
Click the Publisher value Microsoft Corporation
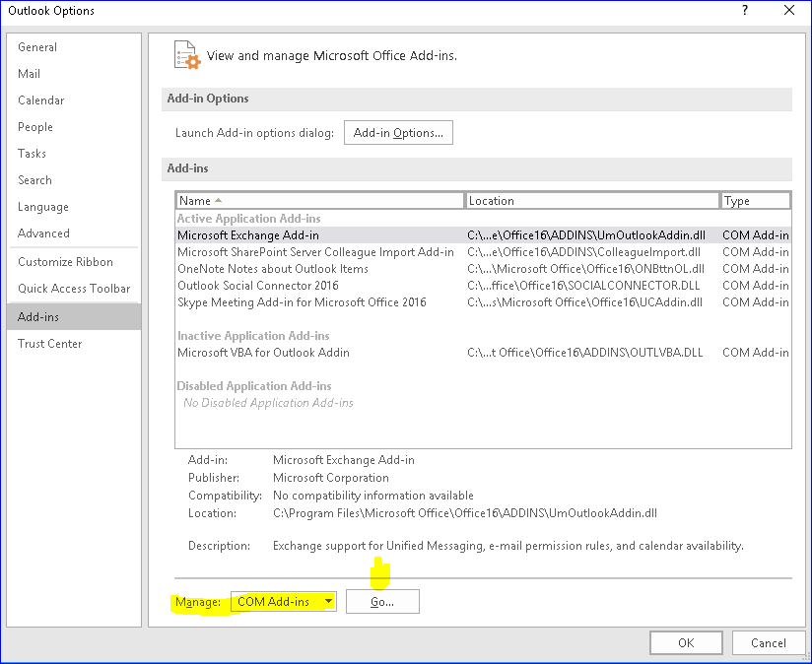[x=330, y=478]
